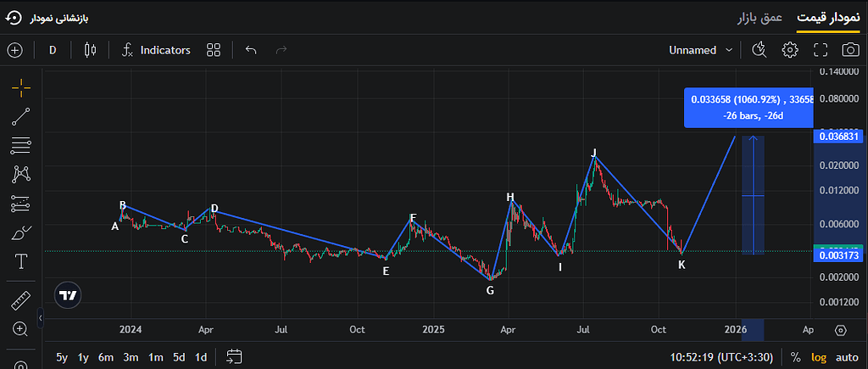Set the chart range to 6m

tap(106, 357)
